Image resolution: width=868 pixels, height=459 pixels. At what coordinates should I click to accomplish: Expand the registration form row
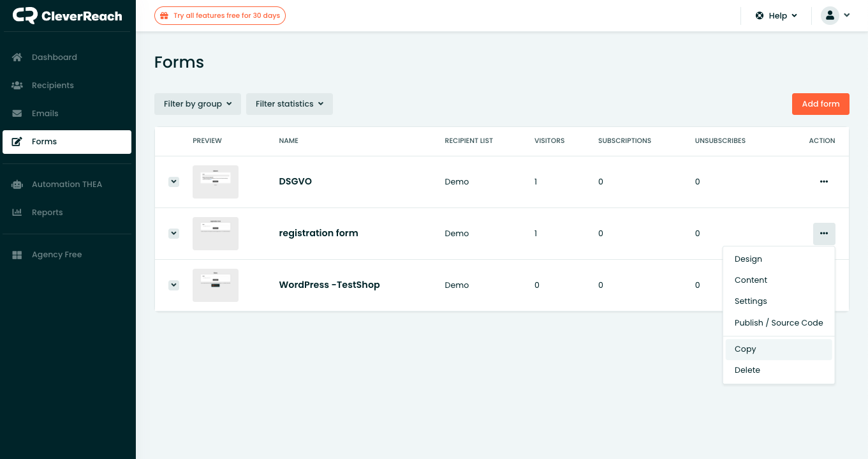[173, 234]
